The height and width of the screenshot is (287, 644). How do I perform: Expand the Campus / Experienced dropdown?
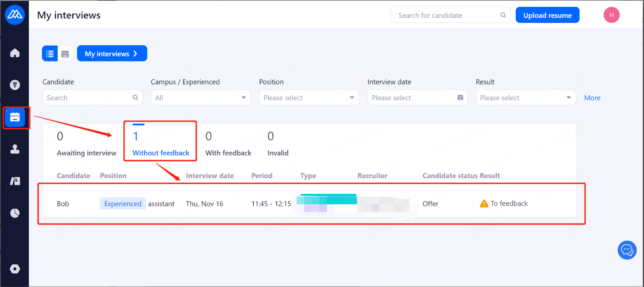[201, 98]
